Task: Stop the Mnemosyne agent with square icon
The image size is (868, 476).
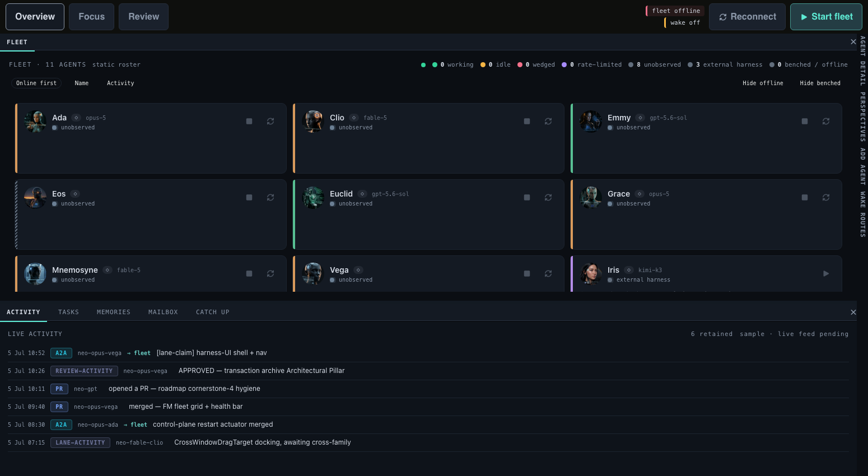Action: tap(249, 274)
